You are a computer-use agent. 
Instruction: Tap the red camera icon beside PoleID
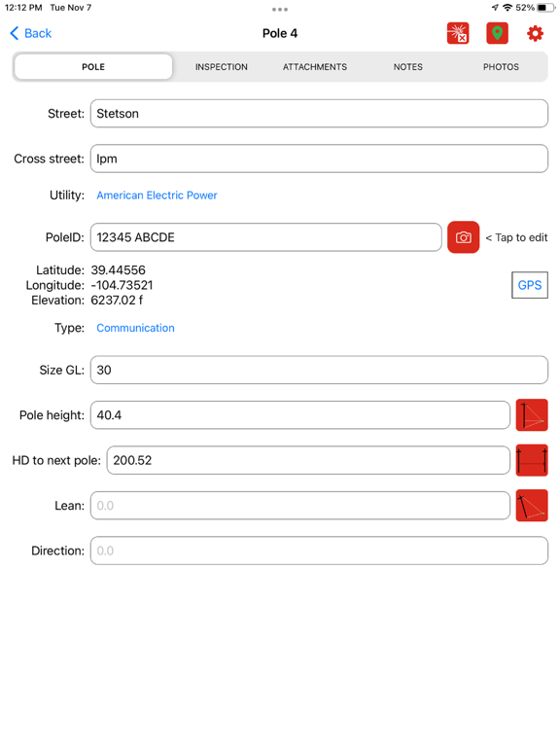point(463,237)
